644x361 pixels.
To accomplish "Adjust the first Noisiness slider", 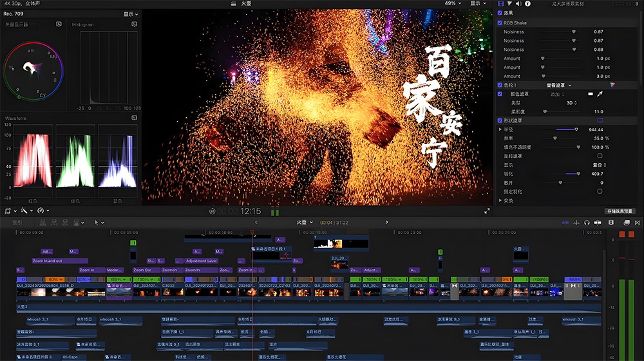I will pos(560,32).
